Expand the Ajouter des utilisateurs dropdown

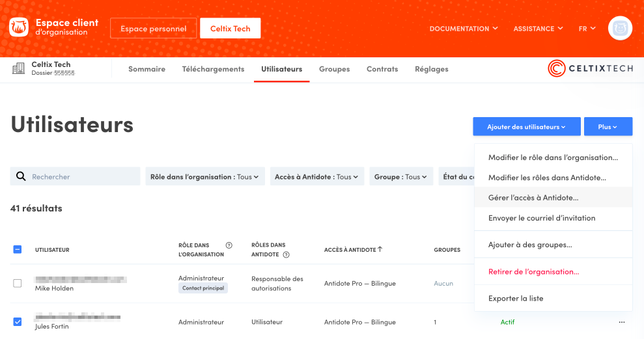(x=526, y=127)
